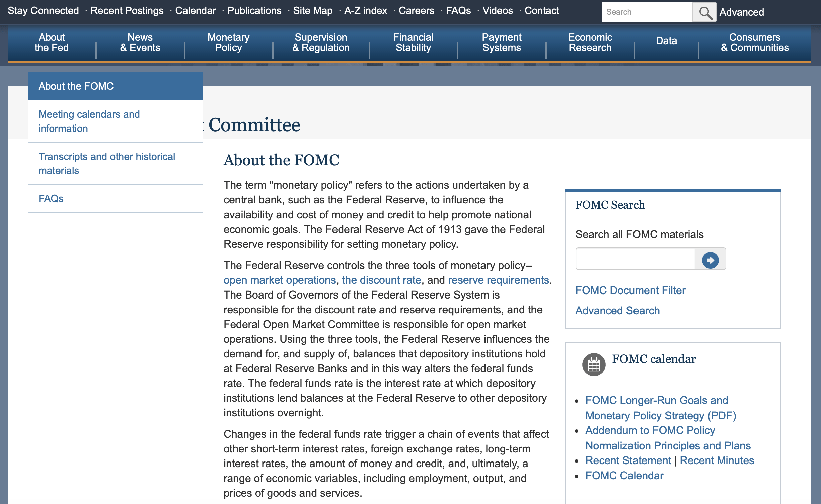821x504 pixels.
Task: Open Meeting calendars and information link
Action: coord(89,121)
